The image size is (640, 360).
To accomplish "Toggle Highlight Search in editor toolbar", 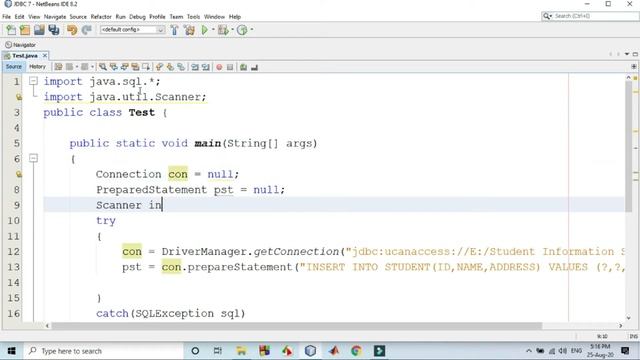I will pyautogui.click(x=135, y=67).
